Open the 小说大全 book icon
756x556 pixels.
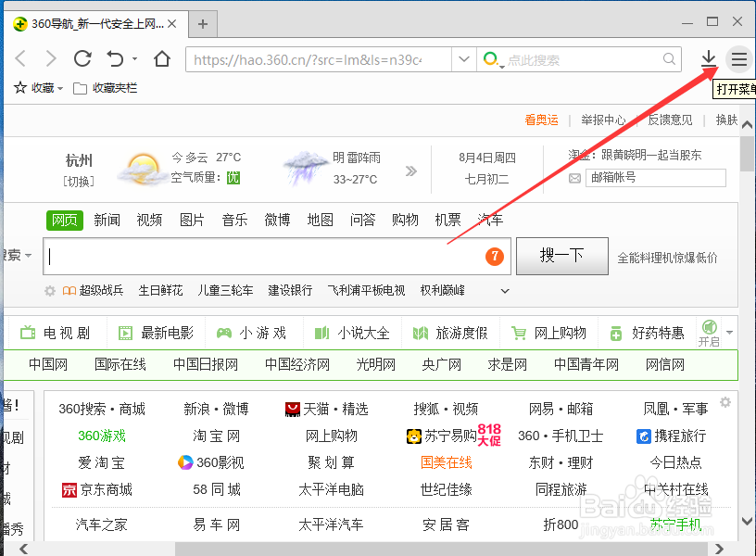321,334
